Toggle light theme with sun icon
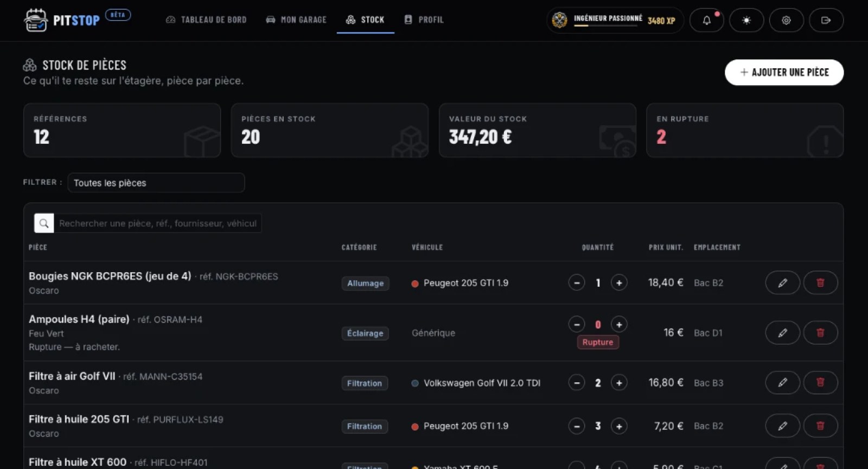 coord(746,20)
